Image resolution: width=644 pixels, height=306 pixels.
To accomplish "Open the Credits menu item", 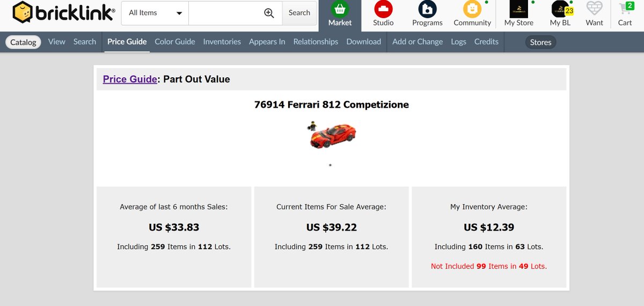I will 486,42.
